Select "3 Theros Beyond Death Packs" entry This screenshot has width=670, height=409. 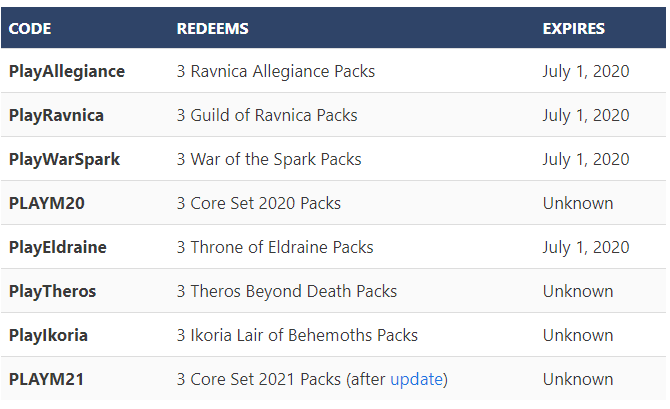[x=287, y=291]
